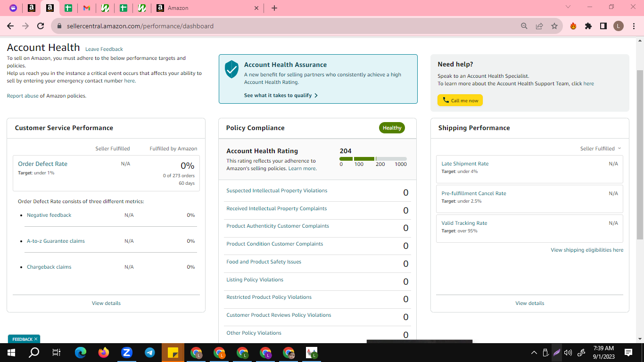The image size is (644, 362).
Task: Toggle the browser side panel
Action: [x=603, y=26]
